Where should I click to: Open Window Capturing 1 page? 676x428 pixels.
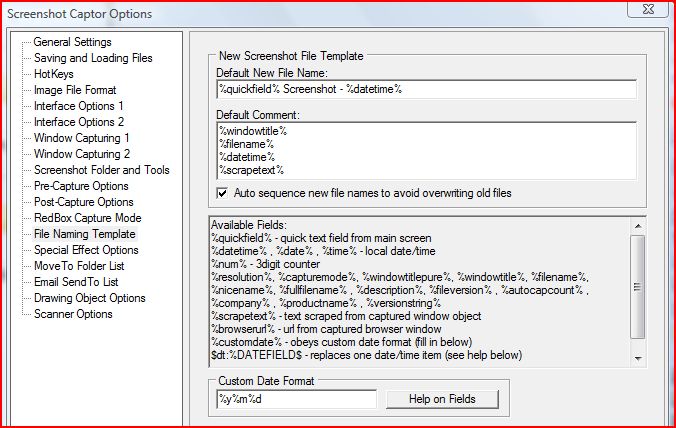pyautogui.click(x=81, y=137)
